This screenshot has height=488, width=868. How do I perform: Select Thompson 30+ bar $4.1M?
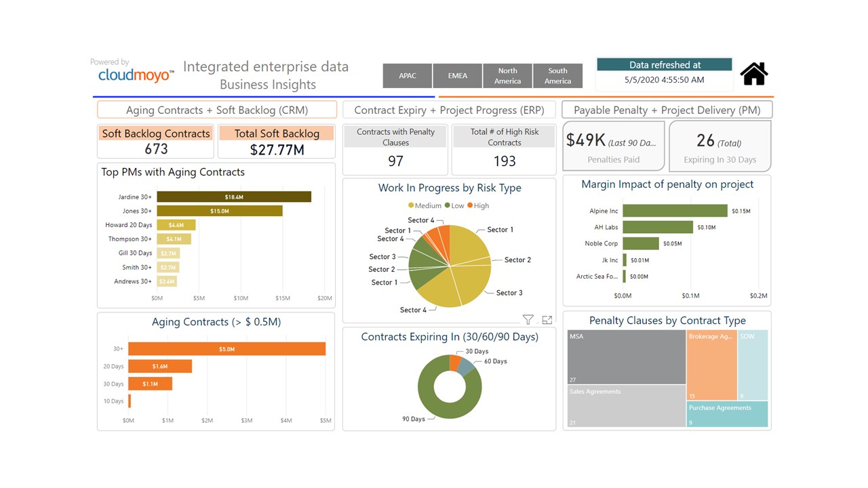pyautogui.click(x=174, y=239)
